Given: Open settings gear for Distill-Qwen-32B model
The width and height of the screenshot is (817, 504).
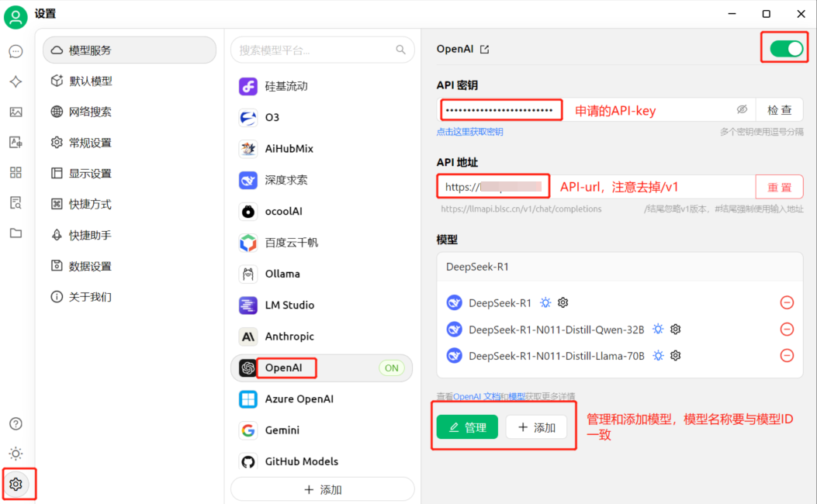Looking at the screenshot, I should (675, 329).
